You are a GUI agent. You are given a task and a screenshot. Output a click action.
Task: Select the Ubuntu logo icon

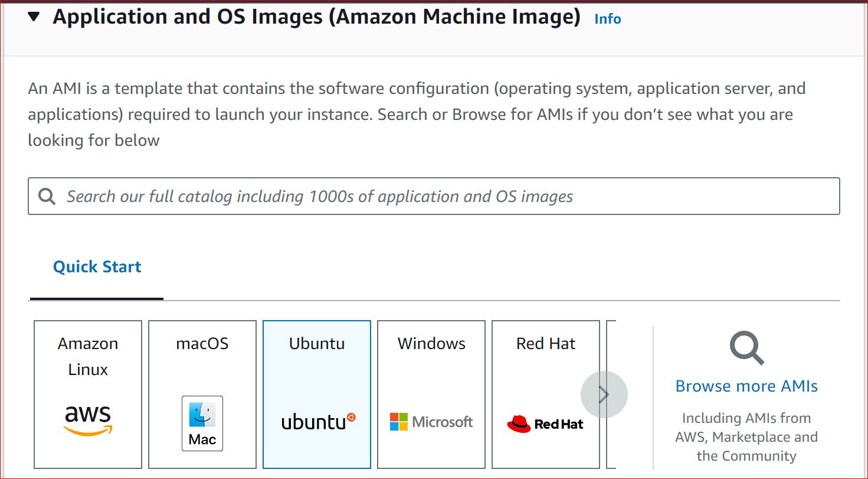pyautogui.click(x=316, y=421)
